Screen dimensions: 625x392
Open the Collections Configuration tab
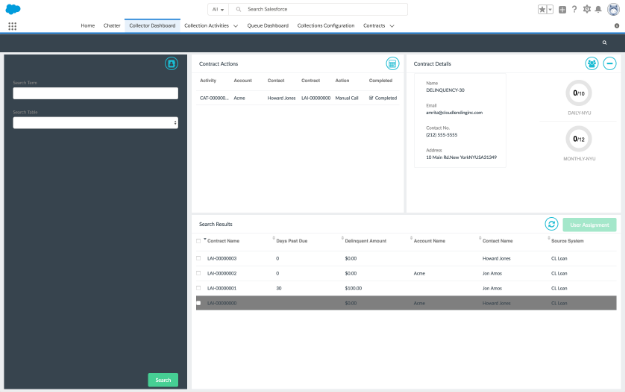tap(326, 26)
